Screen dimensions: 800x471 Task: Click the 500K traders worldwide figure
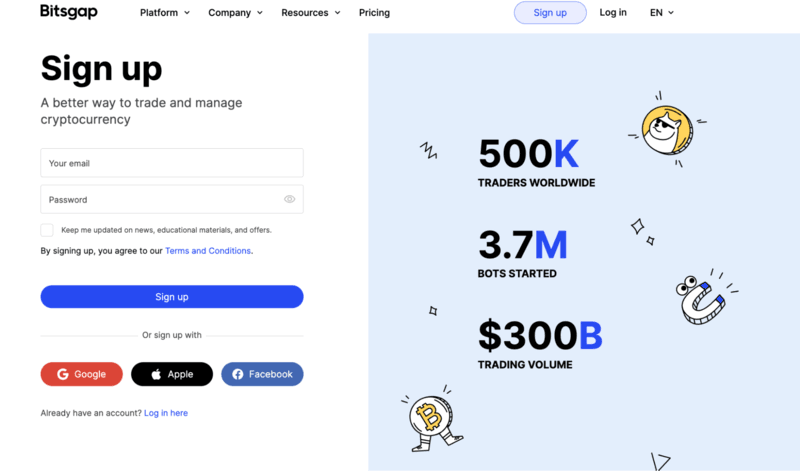529,153
